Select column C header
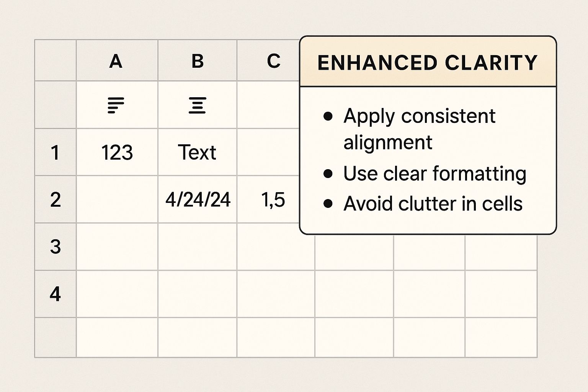The image size is (588, 392). pos(273,61)
